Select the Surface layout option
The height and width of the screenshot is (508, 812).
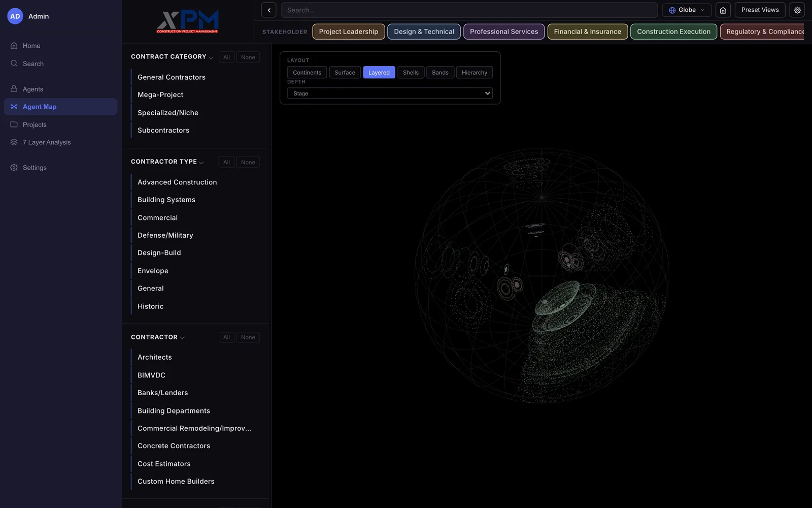click(x=345, y=73)
